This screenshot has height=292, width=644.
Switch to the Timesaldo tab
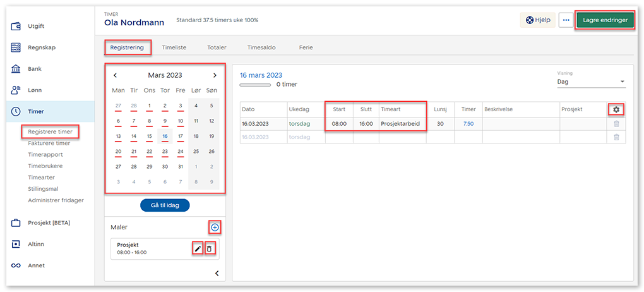261,47
